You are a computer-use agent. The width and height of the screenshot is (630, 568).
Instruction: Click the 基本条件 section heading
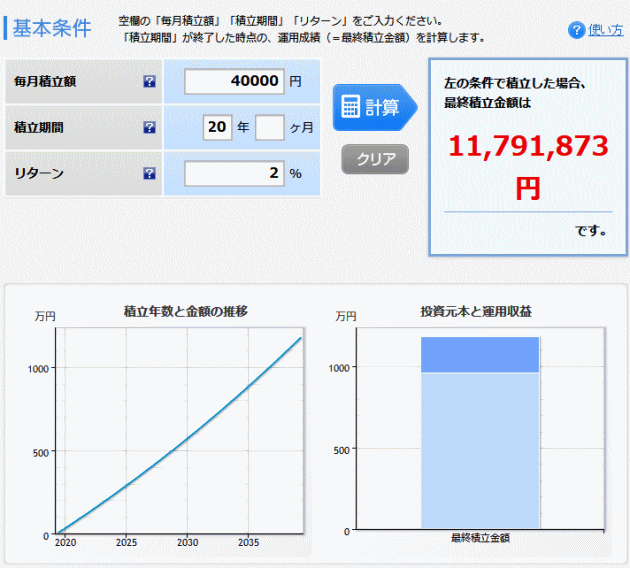[52, 28]
